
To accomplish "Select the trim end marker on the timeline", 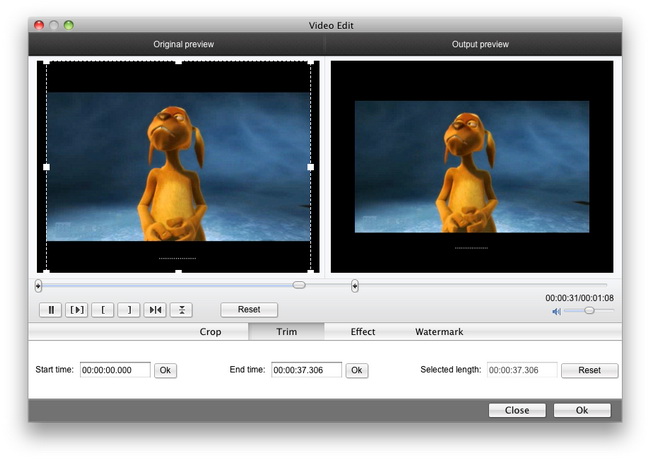I will point(354,286).
